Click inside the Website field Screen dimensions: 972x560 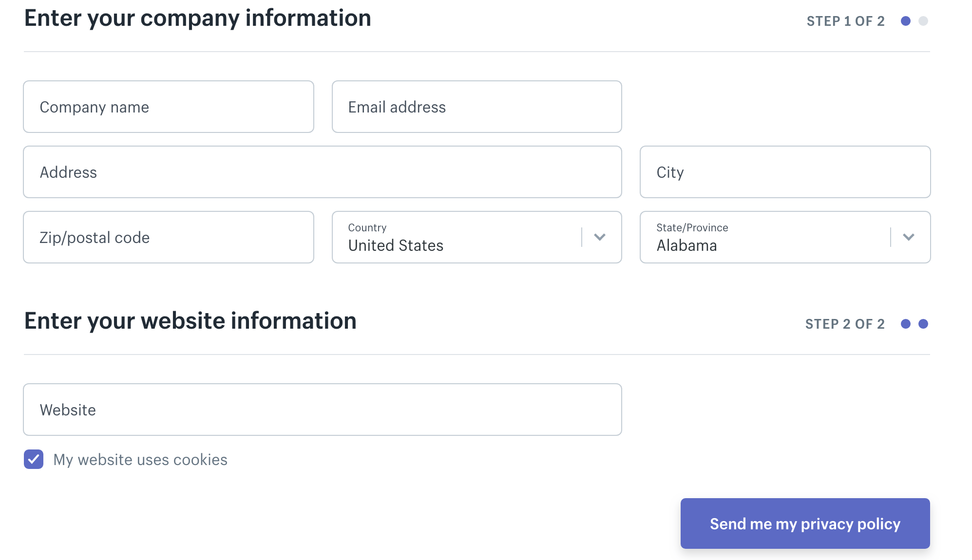pos(322,410)
